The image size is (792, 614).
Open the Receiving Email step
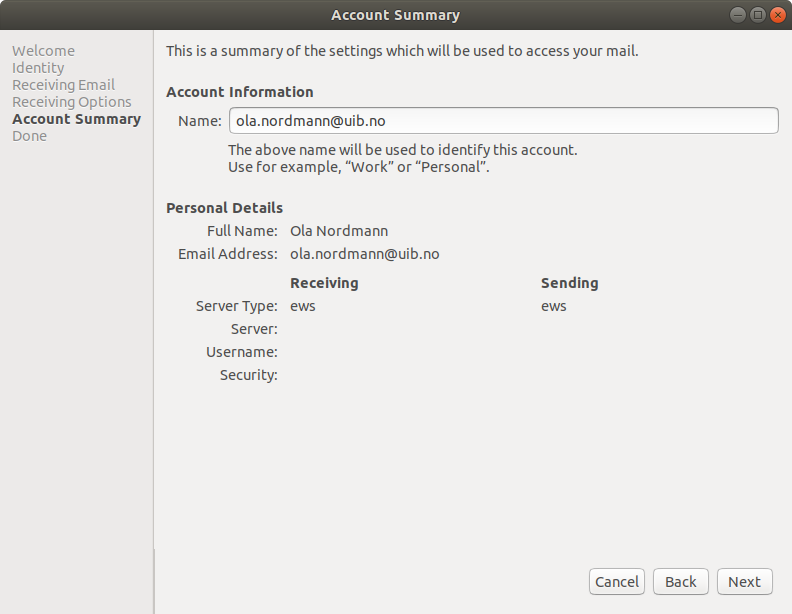point(63,85)
